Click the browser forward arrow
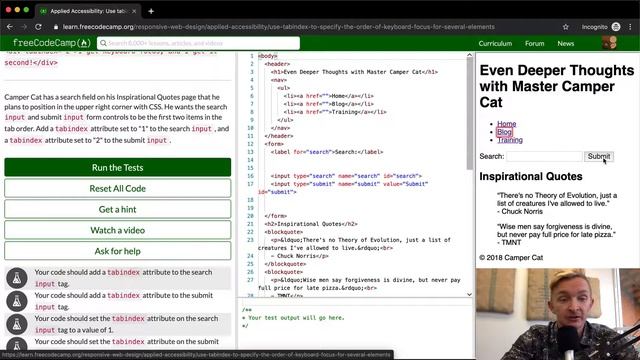Image resolution: width=640 pixels, height=360 pixels. (24, 27)
